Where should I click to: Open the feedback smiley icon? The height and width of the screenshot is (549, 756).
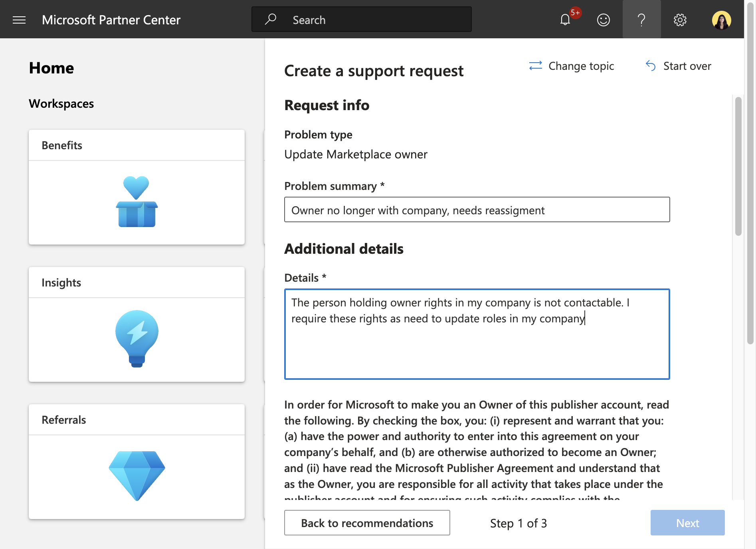pyautogui.click(x=604, y=20)
